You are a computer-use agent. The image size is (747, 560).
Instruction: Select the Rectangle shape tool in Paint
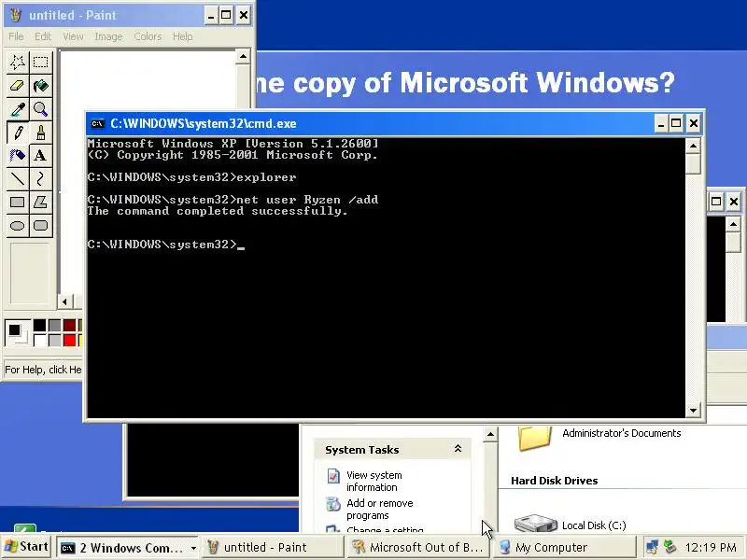pyautogui.click(x=18, y=202)
